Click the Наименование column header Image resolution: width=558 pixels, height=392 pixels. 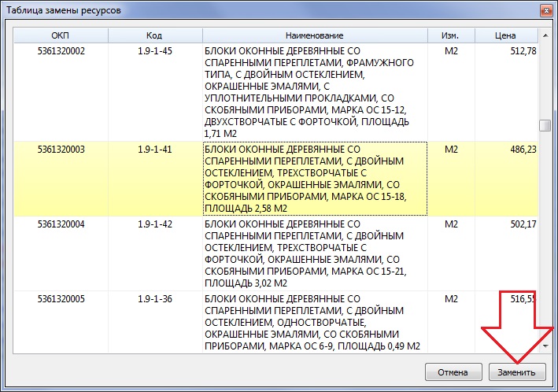[x=315, y=35]
